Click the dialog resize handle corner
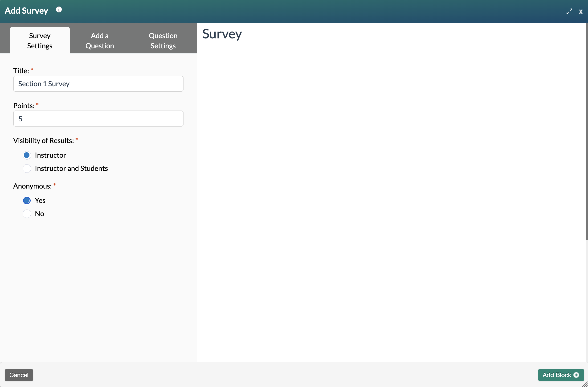 point(585,385)
